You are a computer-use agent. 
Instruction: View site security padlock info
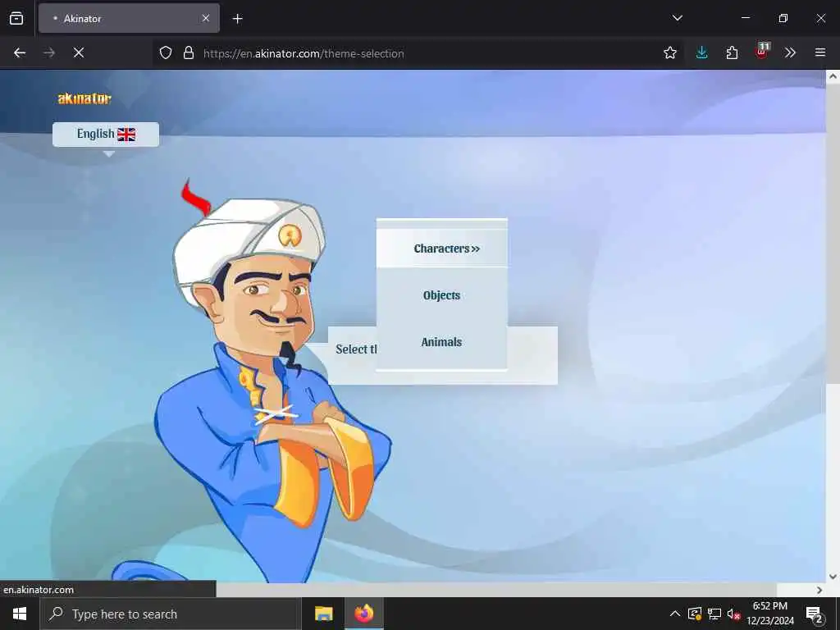tap(189, 52)
